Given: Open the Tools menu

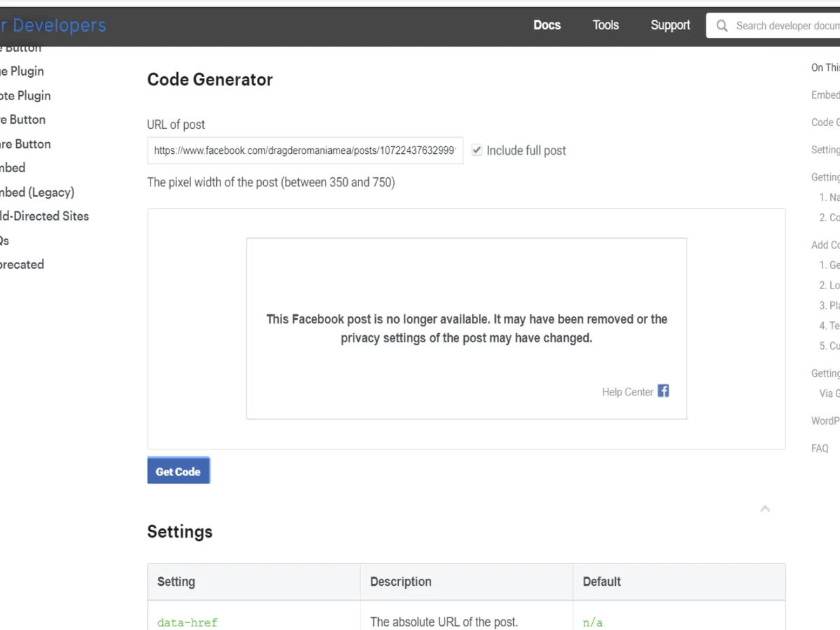Looking at the screenshot, I should 605,25.
